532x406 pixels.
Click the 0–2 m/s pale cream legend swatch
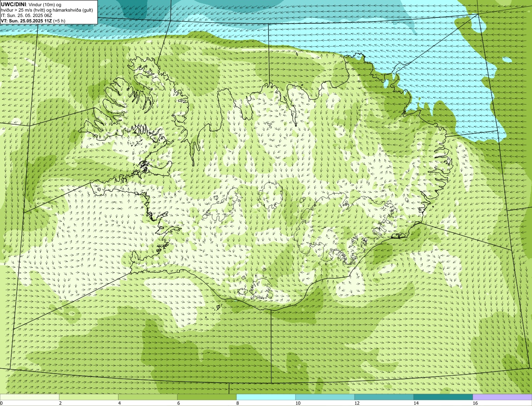tap(30, 397)
